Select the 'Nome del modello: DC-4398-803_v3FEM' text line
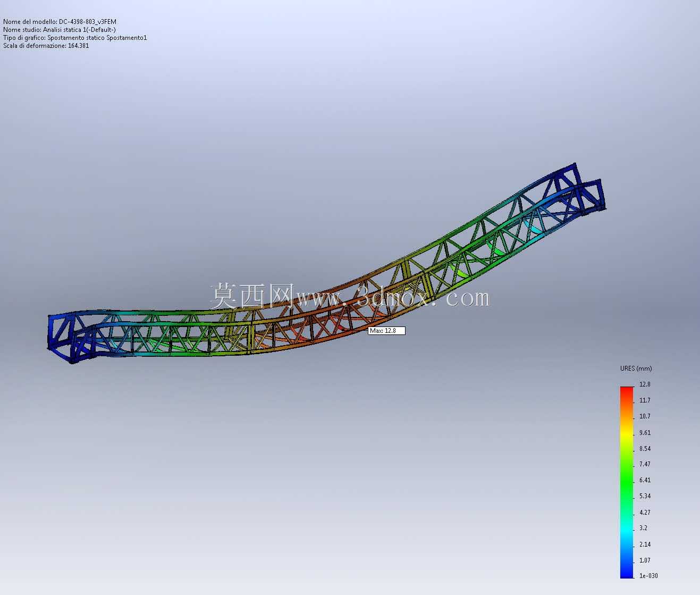The height and width of the screenshot is (595, 700). (x=60, y=22)
